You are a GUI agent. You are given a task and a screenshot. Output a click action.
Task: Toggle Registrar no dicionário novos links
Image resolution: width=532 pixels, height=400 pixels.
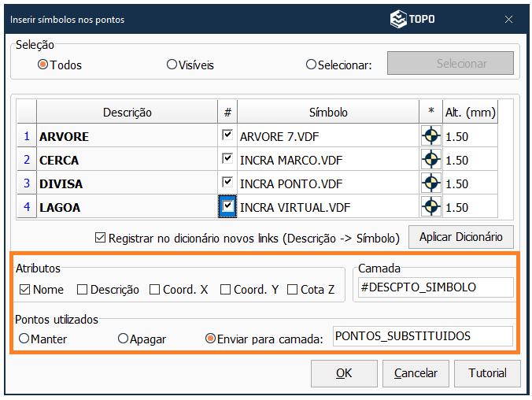coord(100,237)
